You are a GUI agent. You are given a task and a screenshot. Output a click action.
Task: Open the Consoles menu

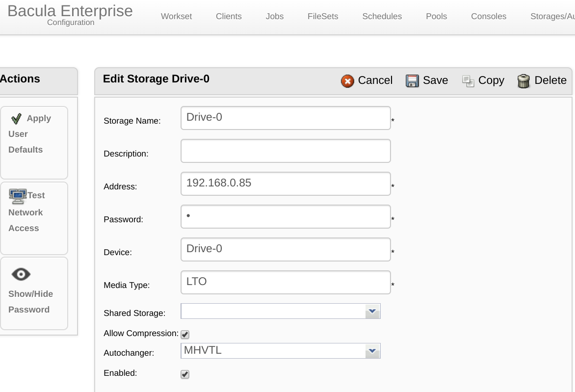(x=489, y=17)
